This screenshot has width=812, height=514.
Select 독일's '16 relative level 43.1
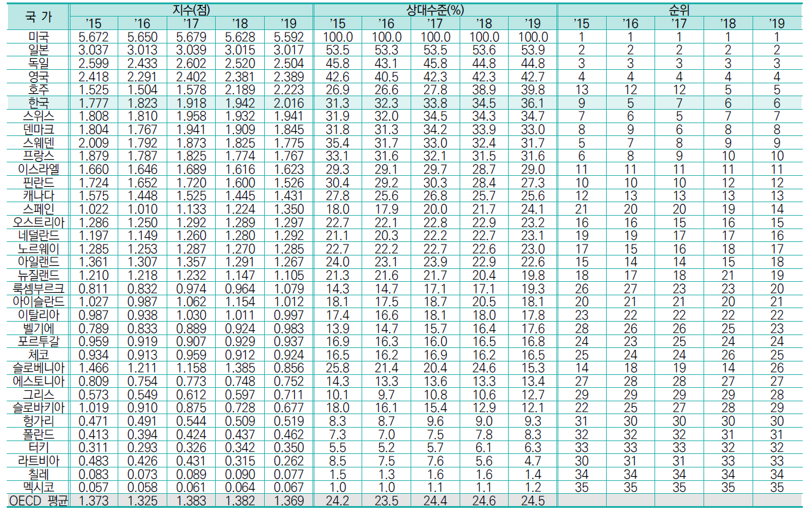point(386,63)
